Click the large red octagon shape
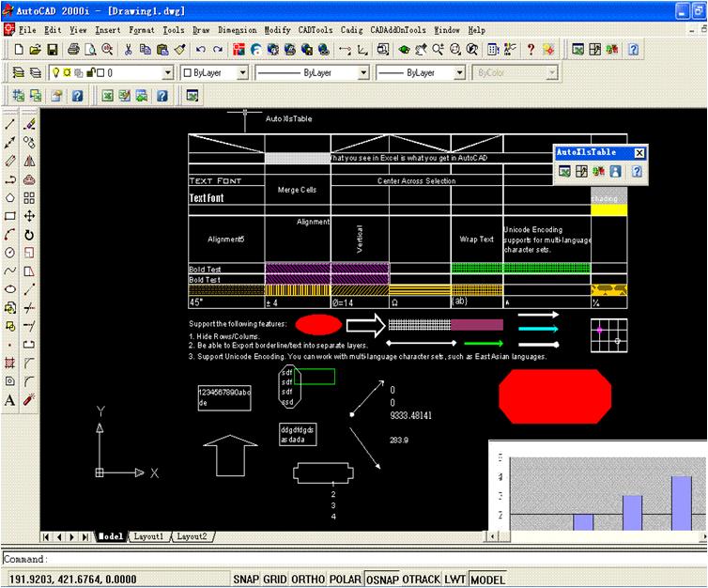 [x=555, y=396]
